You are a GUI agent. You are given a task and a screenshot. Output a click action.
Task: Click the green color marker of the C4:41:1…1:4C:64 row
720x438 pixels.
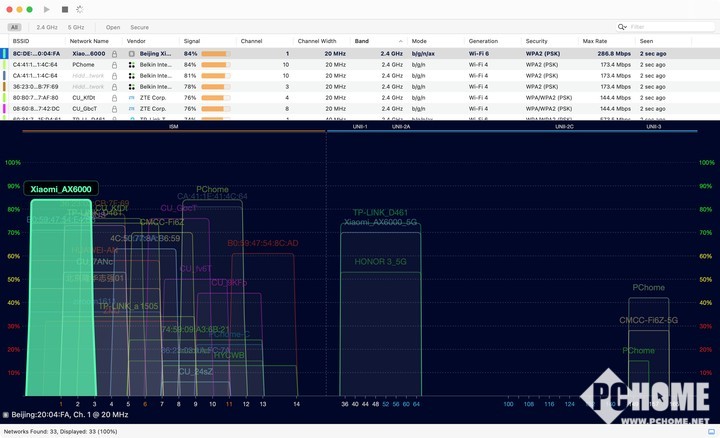point(5,65)
